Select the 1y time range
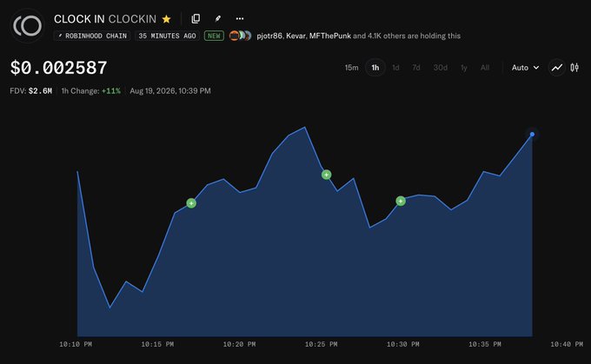 click(x=463, y=68)
